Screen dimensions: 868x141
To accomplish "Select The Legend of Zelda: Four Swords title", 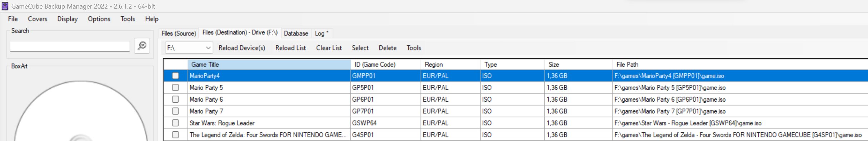I will tap(269, 135).
